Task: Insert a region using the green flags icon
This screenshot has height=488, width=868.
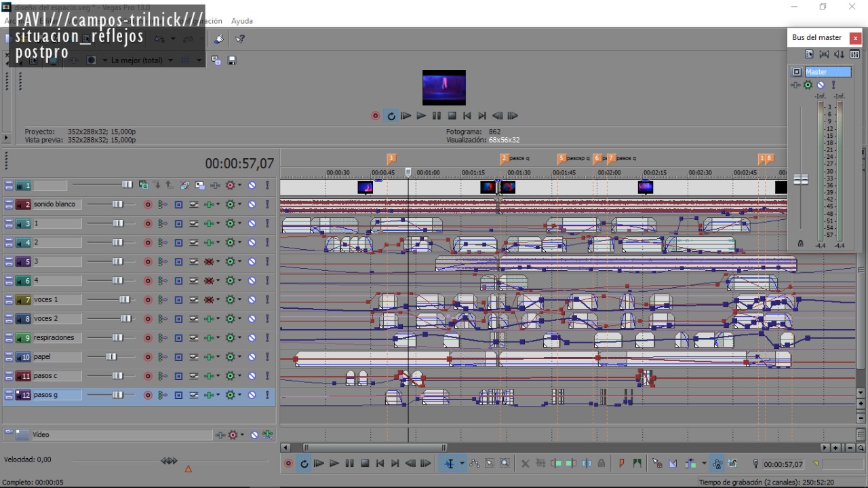Action: pos(637,464)
